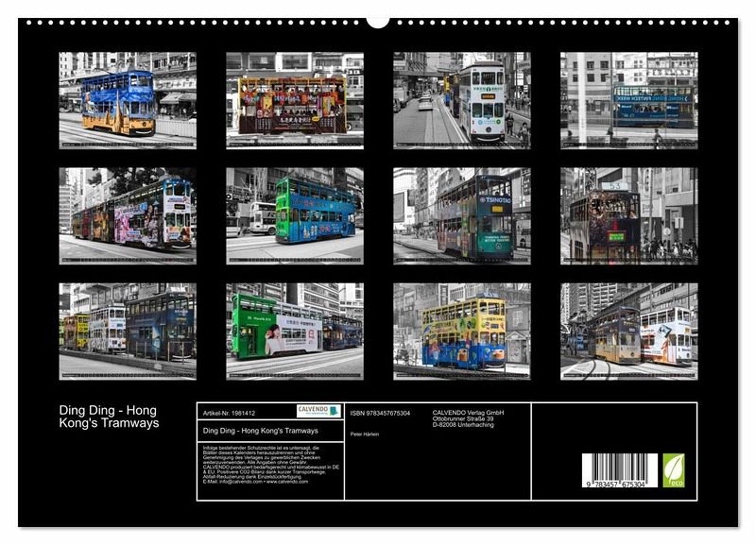Click the CALVENDO logo badge

coord(318,411)
